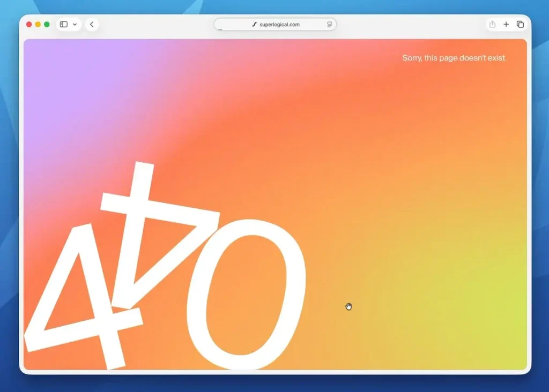549x392 pixels.
Task: Toggle the Safari sidebar icon
Action: point(64,25)
